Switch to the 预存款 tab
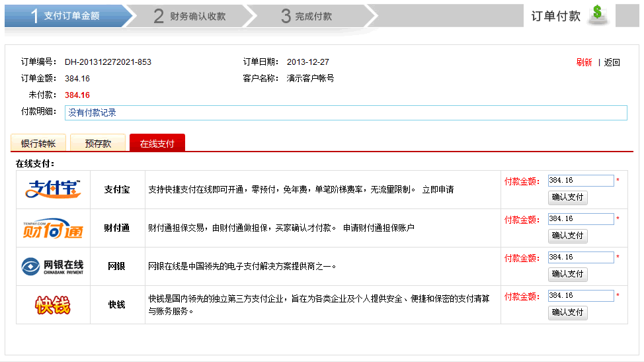644x362 pixels. 98,143
